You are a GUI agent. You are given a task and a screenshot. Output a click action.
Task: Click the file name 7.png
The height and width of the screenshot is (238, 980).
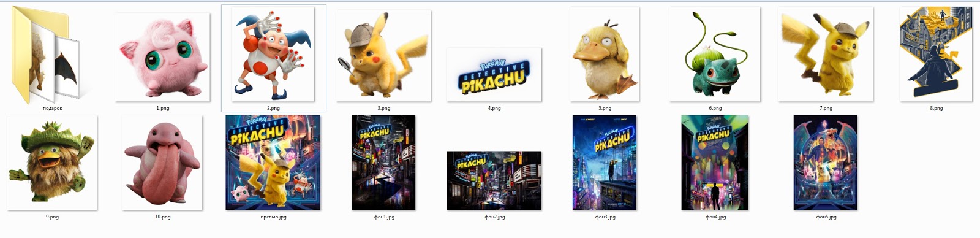pyautogui.click(x=826, y=108)
